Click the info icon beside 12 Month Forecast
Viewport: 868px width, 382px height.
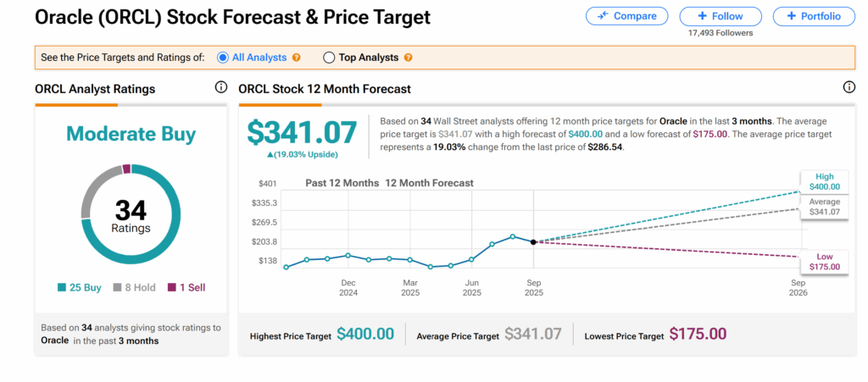(849, 88)
